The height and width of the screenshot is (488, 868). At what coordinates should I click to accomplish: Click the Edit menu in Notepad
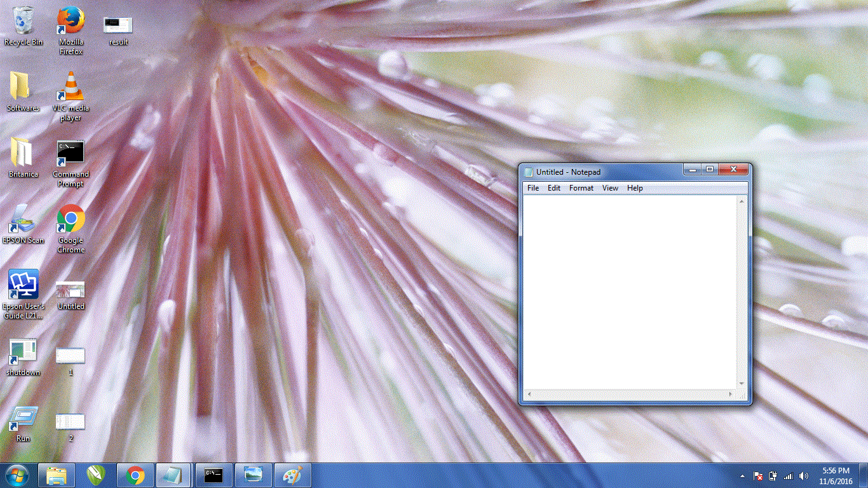(x=554, y=188)
